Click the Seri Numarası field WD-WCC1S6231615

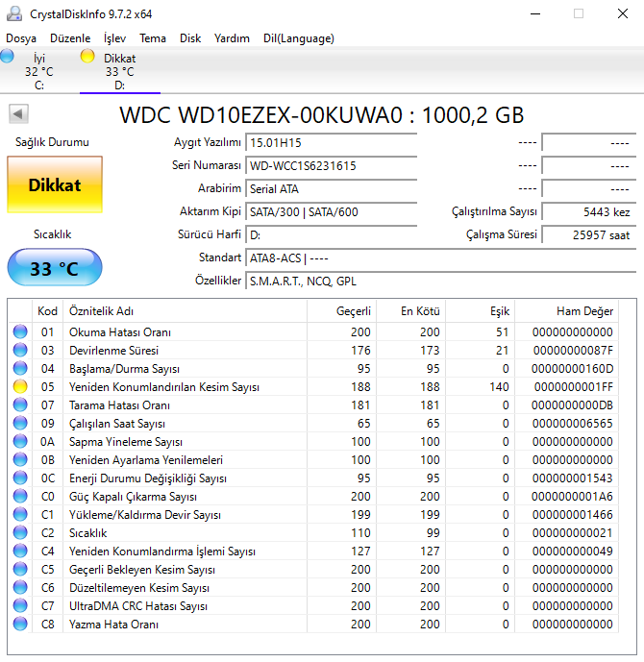331,165
